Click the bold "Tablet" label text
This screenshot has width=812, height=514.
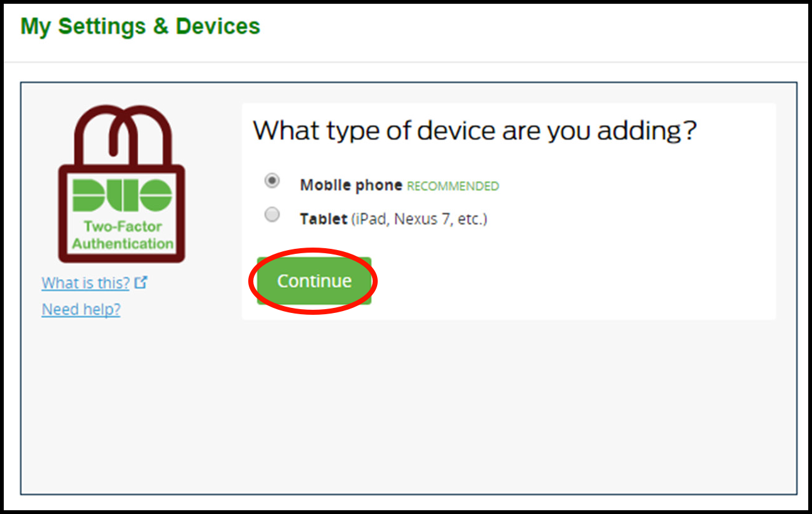[x=324, y=219]
